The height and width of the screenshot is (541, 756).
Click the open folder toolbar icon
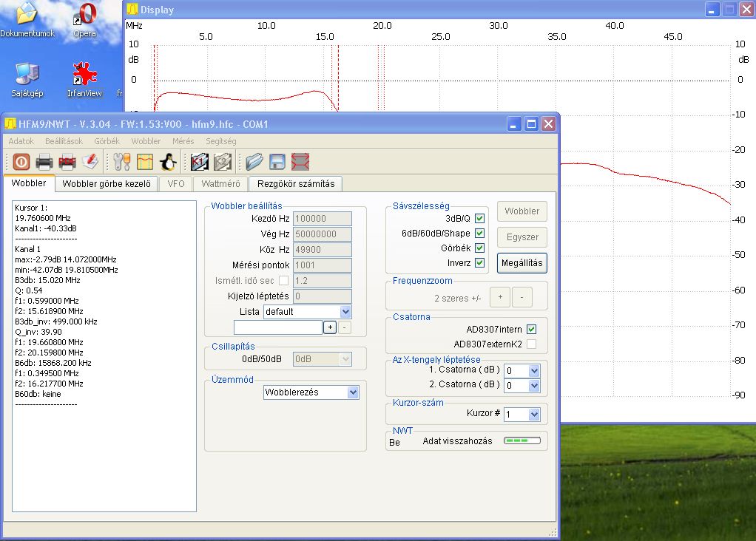click(254, 161)
